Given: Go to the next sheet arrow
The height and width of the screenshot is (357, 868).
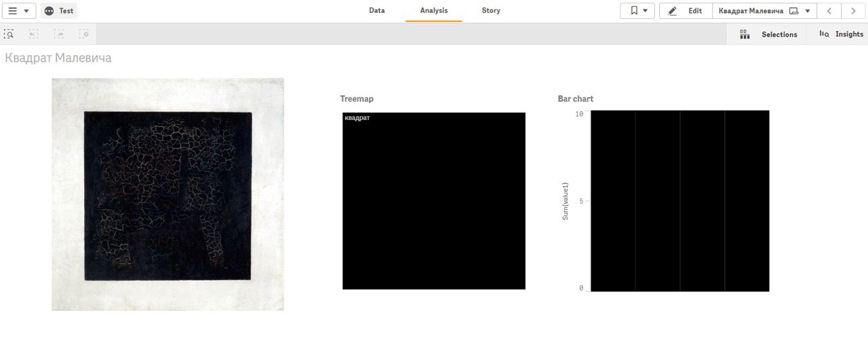Looking at the screenshot, I should [853, 11].
